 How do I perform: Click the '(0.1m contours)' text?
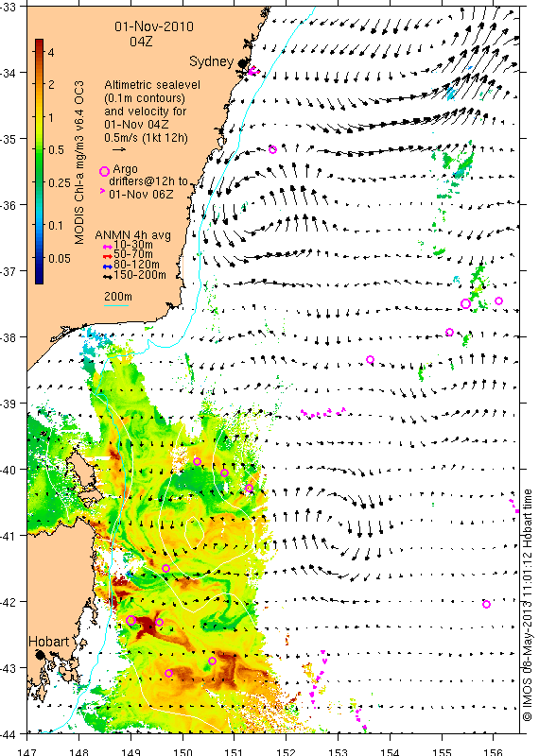145,98
